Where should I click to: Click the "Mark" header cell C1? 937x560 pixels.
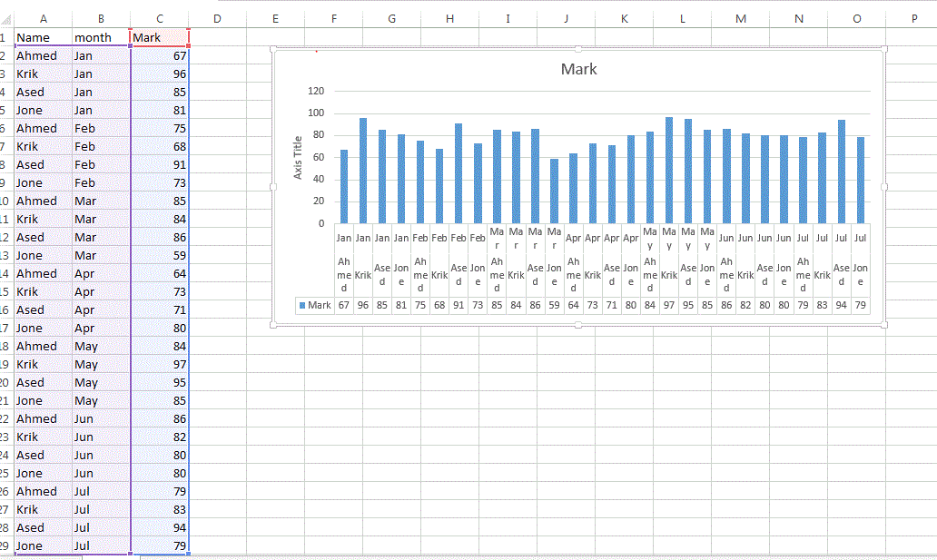[x=160, y=37]
